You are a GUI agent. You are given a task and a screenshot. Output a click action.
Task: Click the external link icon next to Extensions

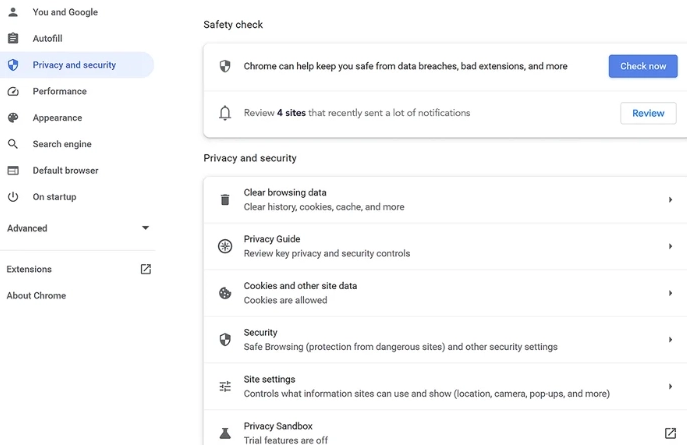pyautogui.click(x=145, y=269)
